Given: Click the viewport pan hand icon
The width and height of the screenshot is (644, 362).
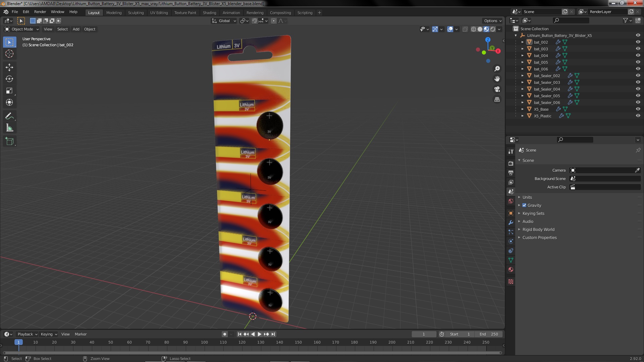Looking at the screenshot, I should coord(497,79).
